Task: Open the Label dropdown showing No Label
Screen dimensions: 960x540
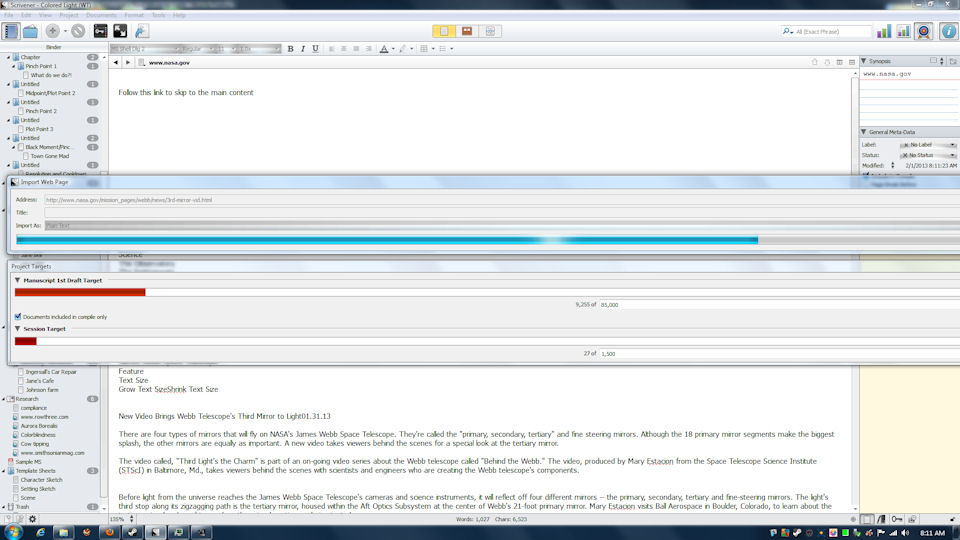Action: click(x=928, y=145)
